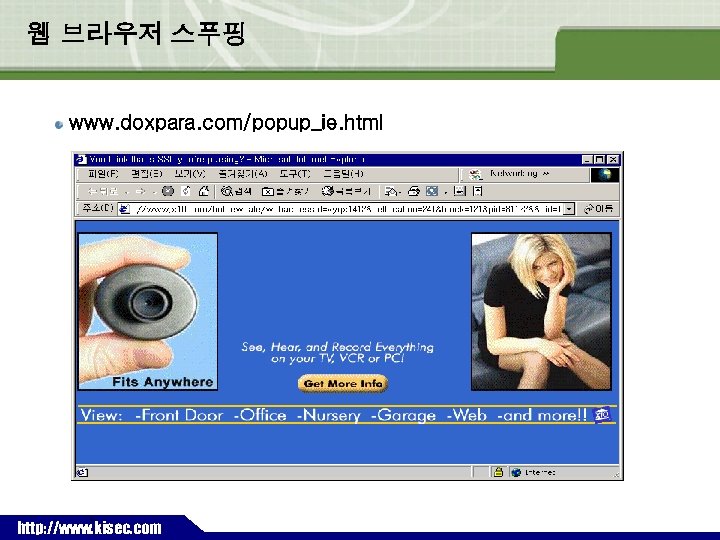
Task: Open the 도구(T) Tools menu
Action: [x=295, y=174]
